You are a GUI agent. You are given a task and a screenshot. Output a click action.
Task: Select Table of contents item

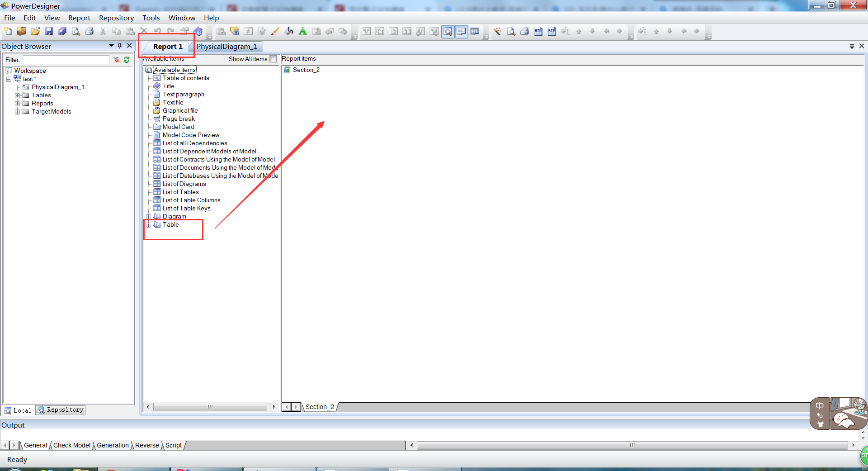tap(186, 78)
